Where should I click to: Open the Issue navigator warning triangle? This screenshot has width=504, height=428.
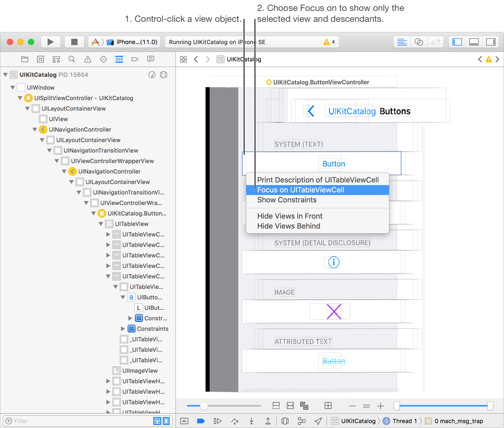87,59
